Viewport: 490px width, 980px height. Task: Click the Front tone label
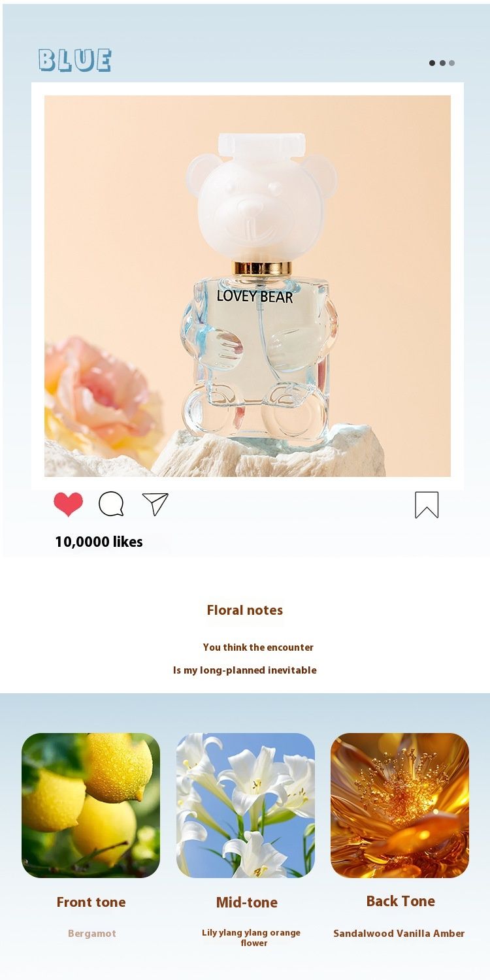coord(91,902)
